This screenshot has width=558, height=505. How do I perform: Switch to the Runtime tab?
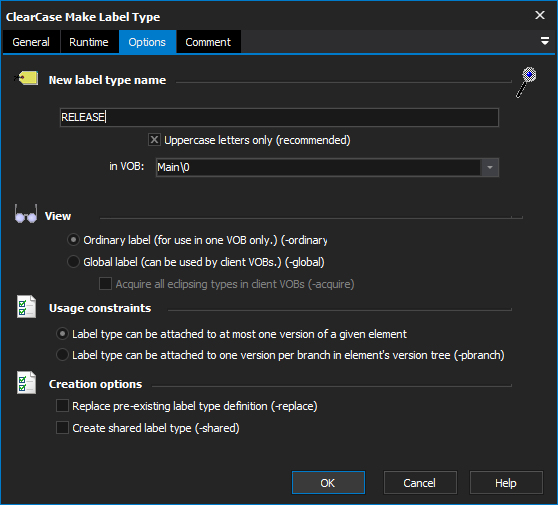click(x=89, y=42)
